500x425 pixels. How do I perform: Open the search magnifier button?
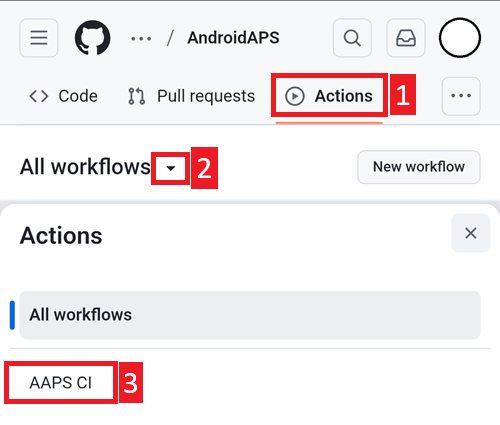tap(352, 38)
